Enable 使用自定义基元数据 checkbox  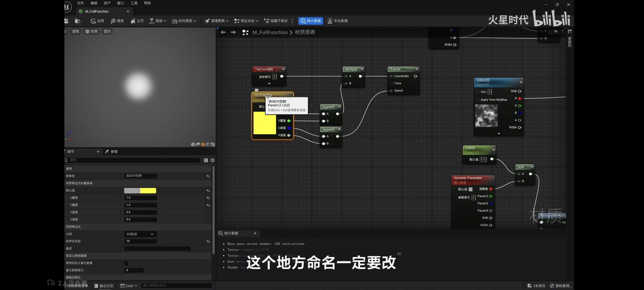(126, 263)
